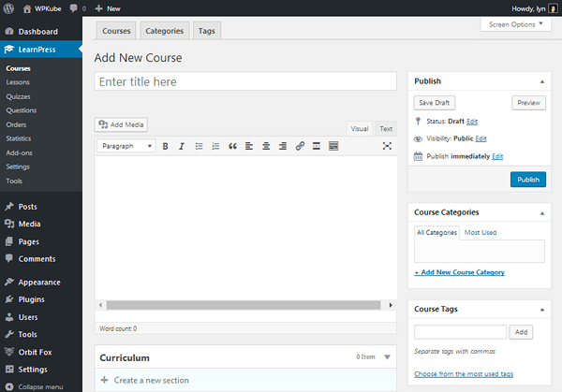Collapse the Curriculum section arrow
The image size is (562, 392).
click(x=386, y=357)
